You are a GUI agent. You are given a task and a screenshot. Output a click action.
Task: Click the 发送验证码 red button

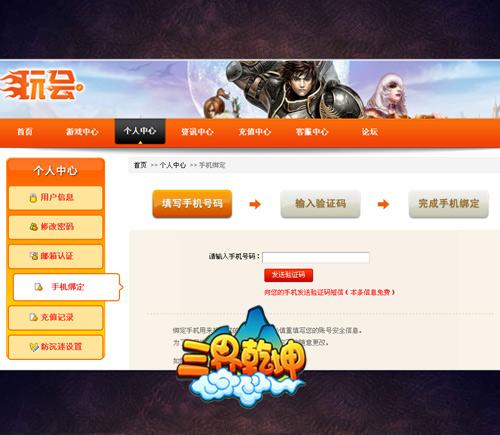pyautogui.click(x=288, y=275)
